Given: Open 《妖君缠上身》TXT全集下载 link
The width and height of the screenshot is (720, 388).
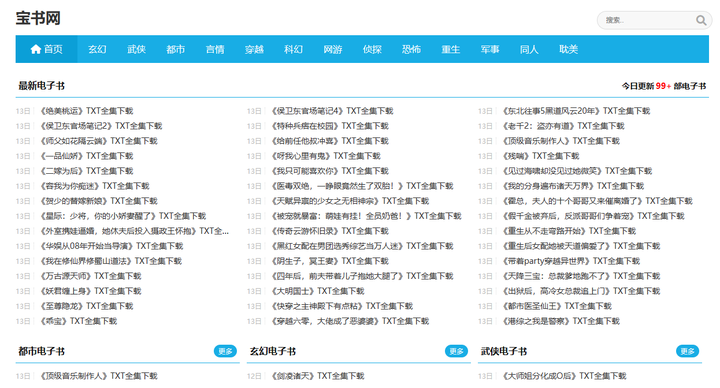Looking at the screenshot, I should (90, 291).
